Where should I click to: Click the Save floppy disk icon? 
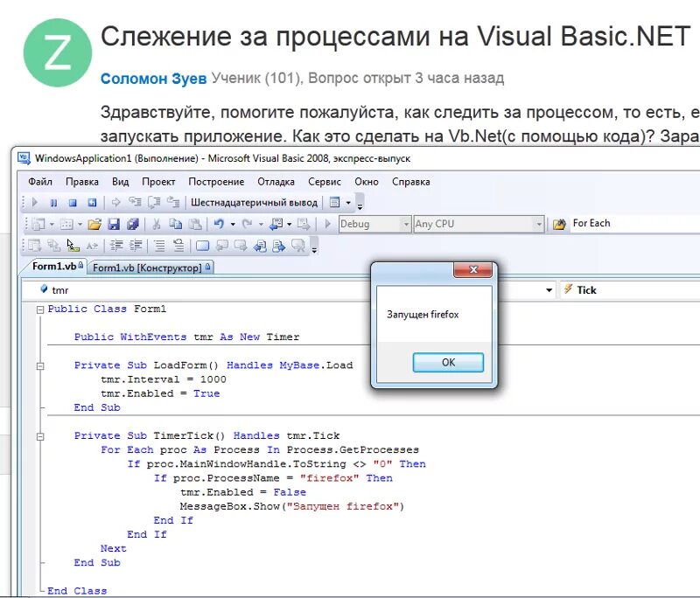(114, 225)
